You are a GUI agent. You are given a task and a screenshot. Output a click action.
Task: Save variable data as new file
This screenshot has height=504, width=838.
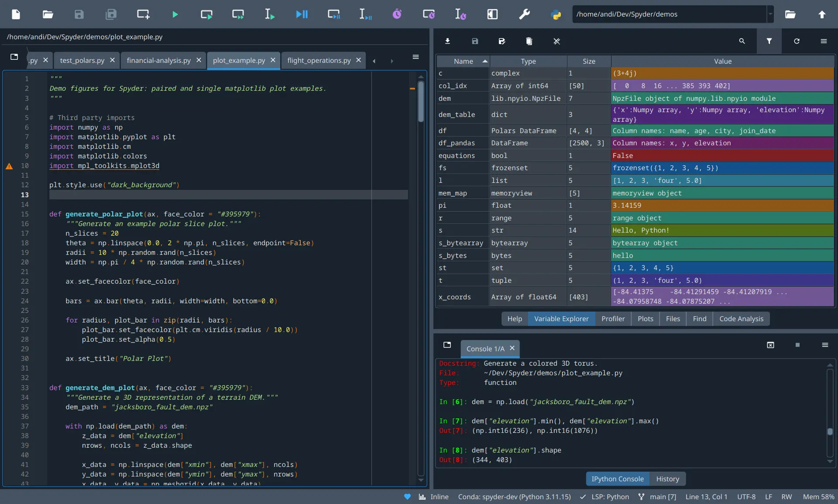click(502, 41)
